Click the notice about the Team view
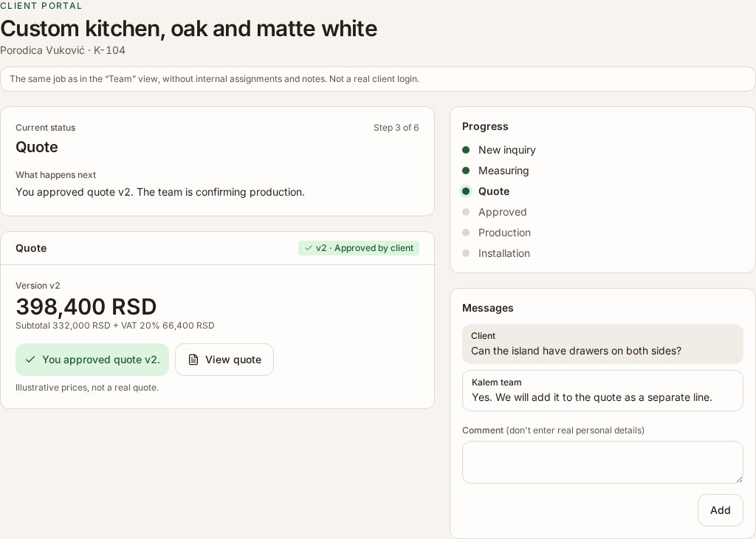Screen dimensions: 756x539 (x=377, y=79)
